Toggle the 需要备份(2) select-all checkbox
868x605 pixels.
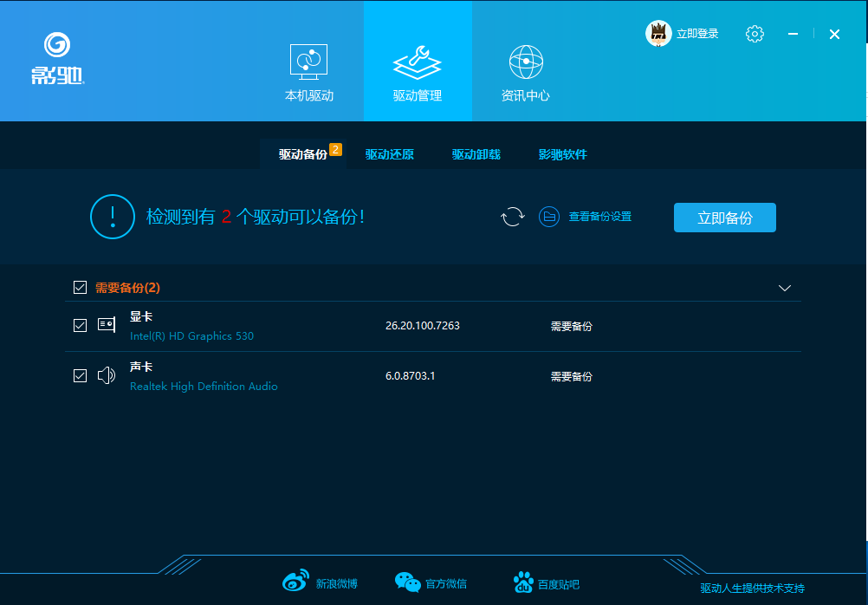click(x=81, y=288)
